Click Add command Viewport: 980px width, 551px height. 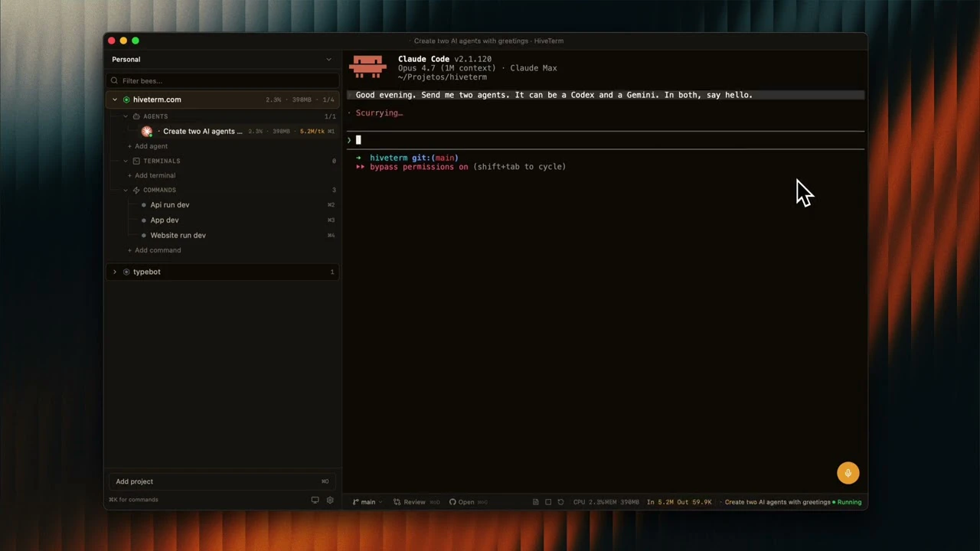pyautogui.click(x=154, y=250)
